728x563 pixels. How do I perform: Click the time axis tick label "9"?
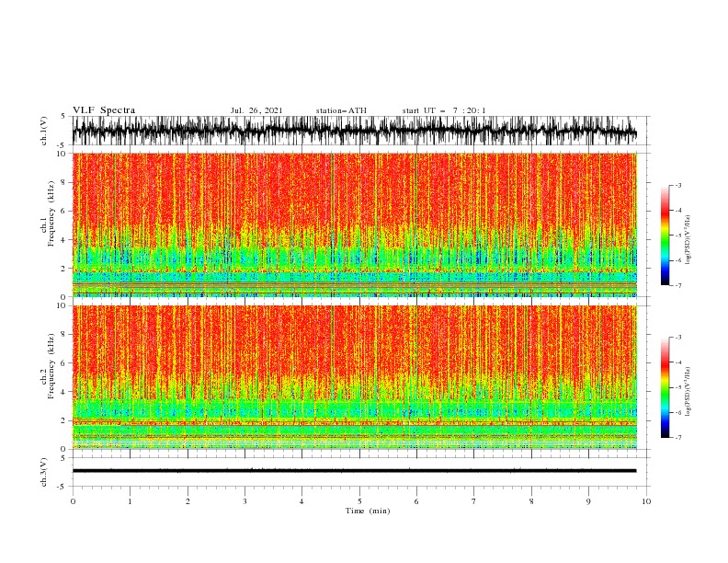tap(588, 501)
